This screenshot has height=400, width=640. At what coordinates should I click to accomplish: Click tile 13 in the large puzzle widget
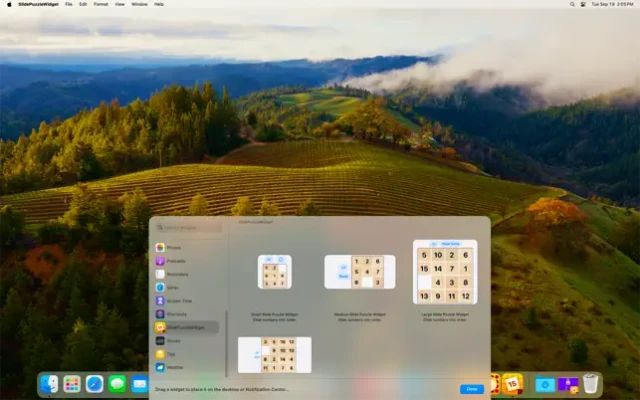[x=424, y=296]
